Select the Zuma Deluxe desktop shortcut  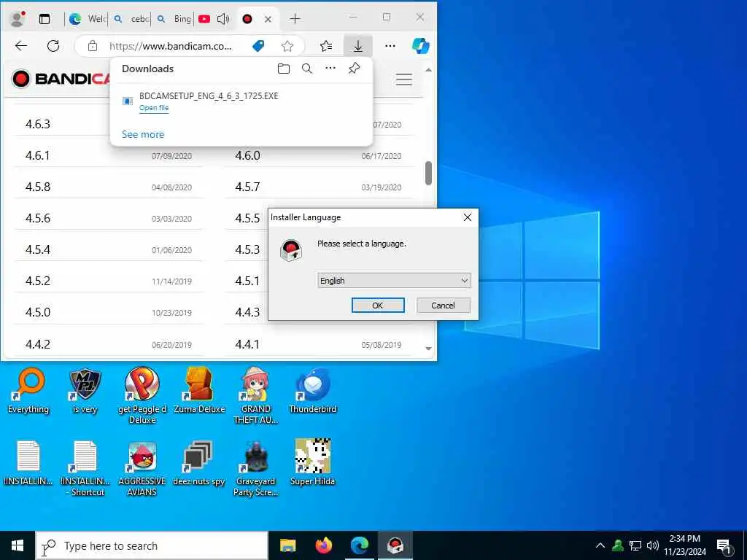199,391
